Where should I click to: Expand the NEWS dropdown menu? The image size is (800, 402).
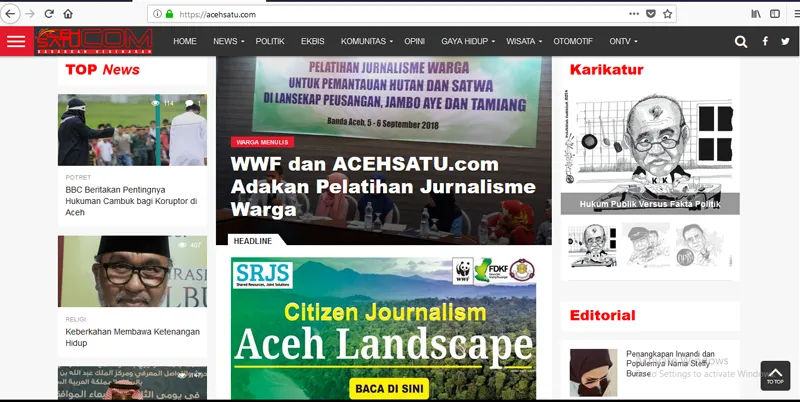[x=228, y=41]
